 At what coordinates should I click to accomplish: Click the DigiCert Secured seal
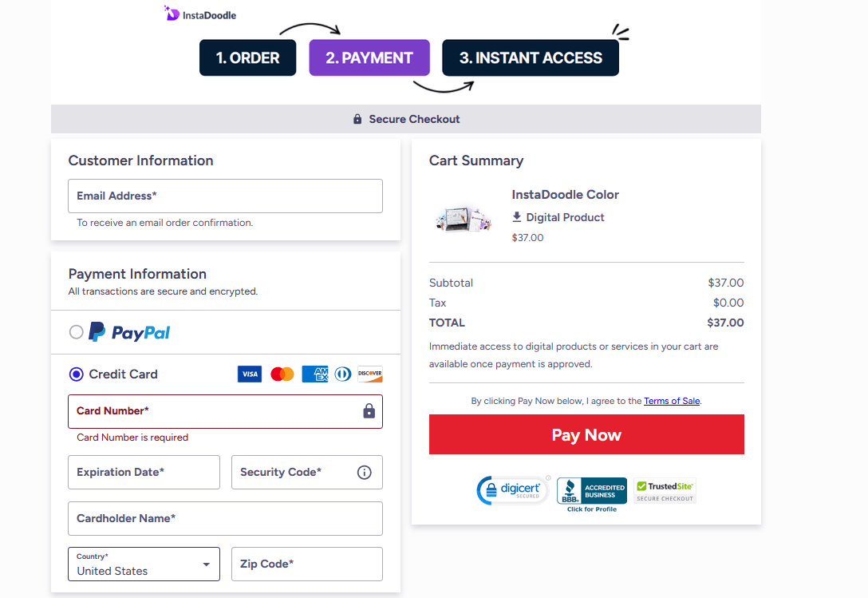click(513, 489)
